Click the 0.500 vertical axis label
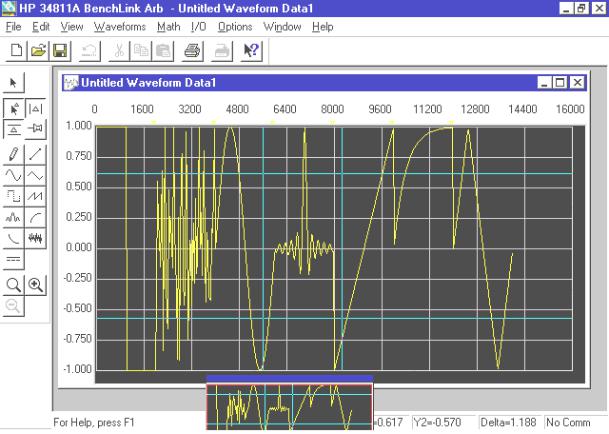The height and width of the screenshot is (434, 609). (x=79, y=186)
